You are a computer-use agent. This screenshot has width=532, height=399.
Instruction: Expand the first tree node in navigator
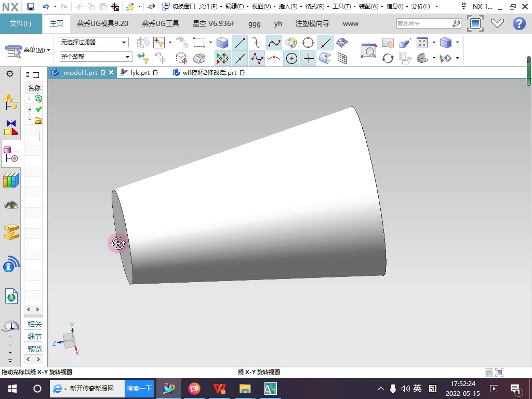30,99
